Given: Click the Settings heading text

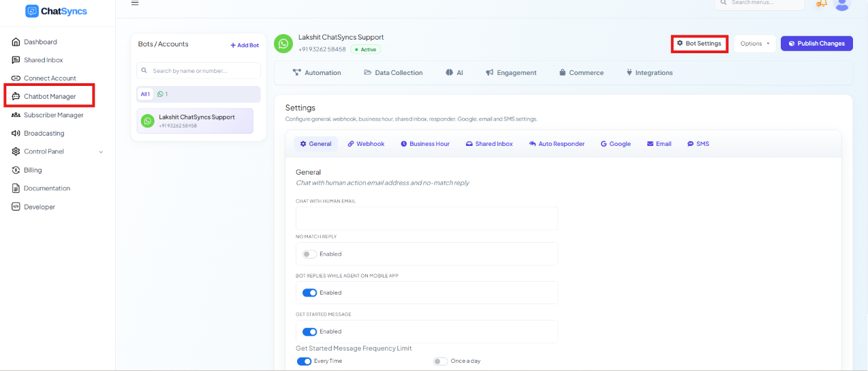Looking at the screenshot, I should click(300, 108).
